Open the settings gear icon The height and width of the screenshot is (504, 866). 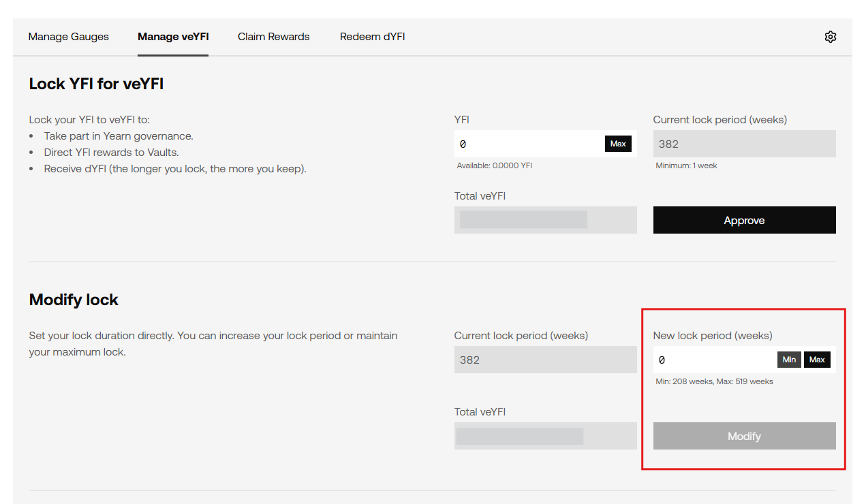point(830,37)
